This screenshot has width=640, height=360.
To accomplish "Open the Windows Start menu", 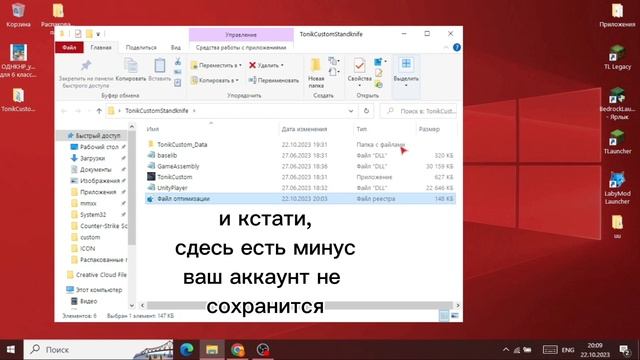I will click(11, 350).
